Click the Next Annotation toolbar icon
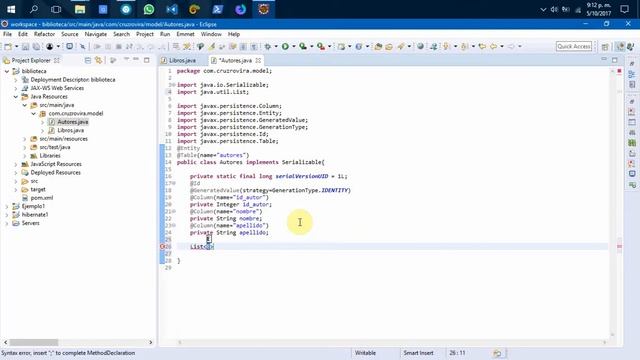The width and height of the screenshot is (640, 360). pyautogui.click(x=447, y=47)
